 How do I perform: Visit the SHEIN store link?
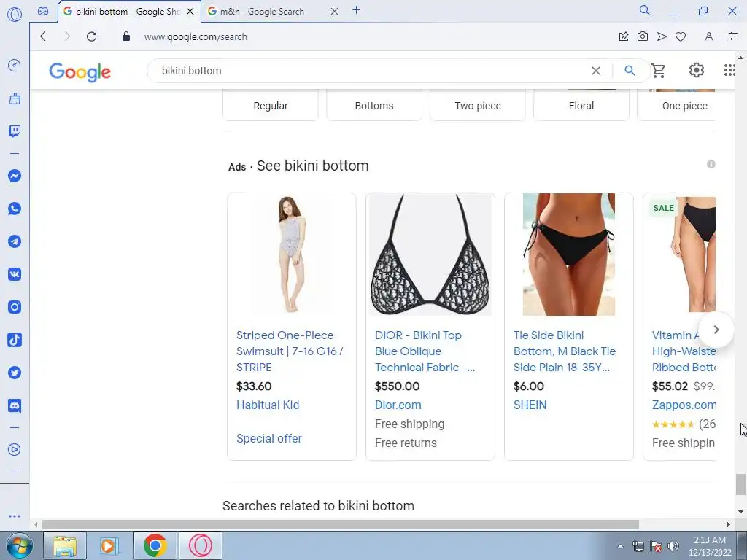[530, 405]
